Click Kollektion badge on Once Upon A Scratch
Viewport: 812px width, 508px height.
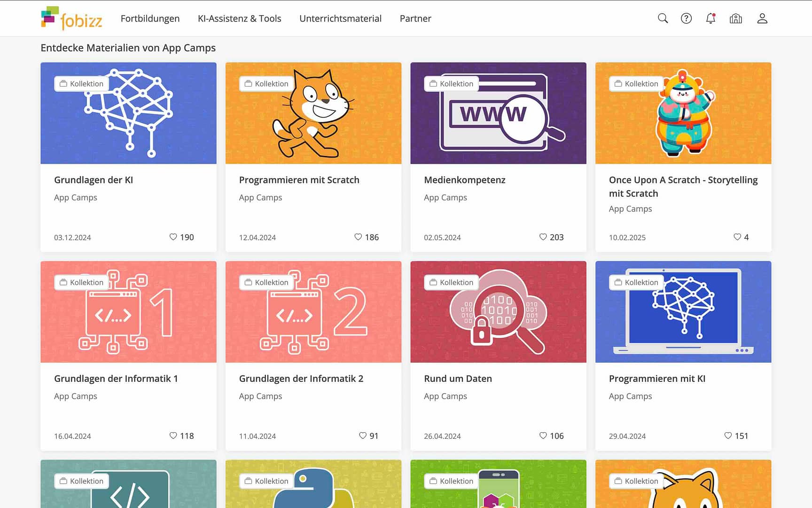pos(636,84)
